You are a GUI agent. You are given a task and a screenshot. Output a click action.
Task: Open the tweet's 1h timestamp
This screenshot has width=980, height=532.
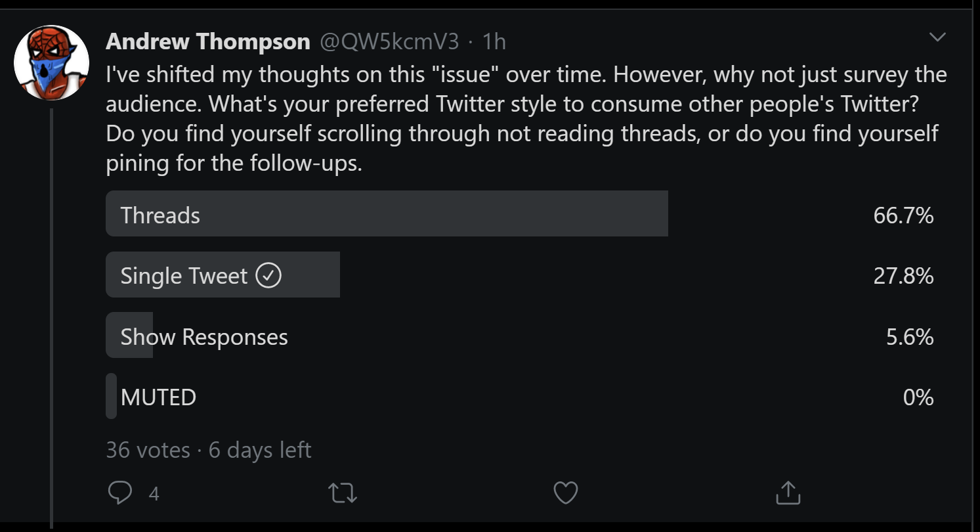point(494,42)
